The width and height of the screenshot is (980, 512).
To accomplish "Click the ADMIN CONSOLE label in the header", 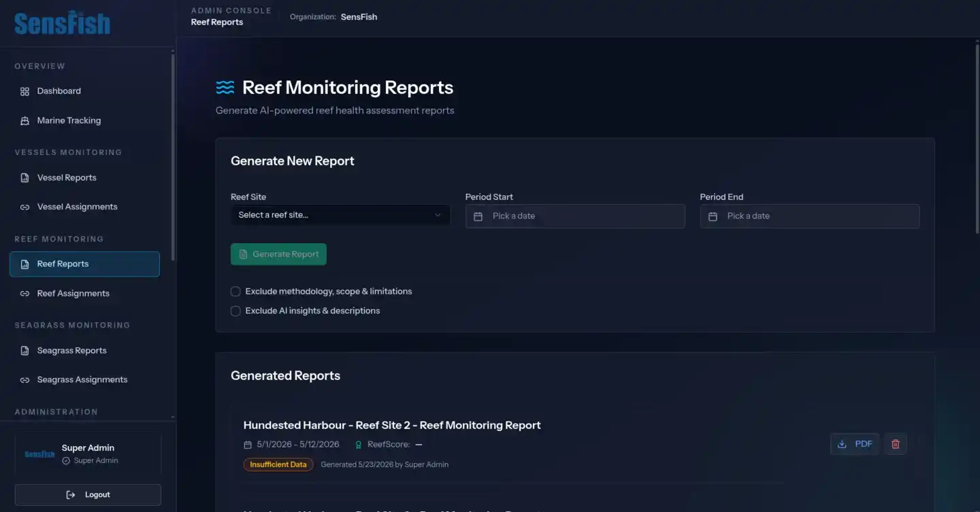I will (x=231, y=11).
